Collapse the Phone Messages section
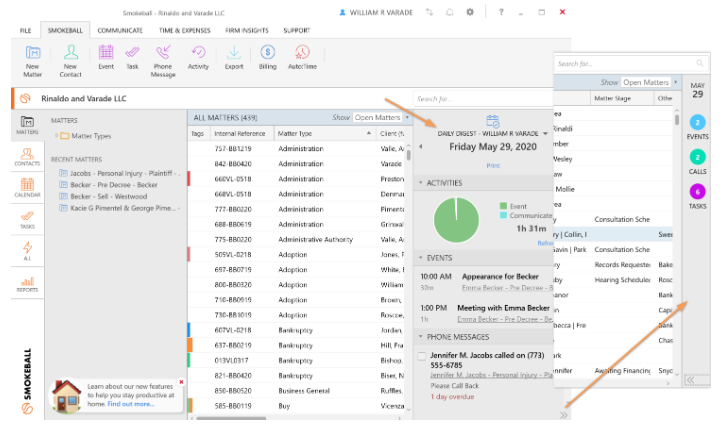Viewport: 722px width, 427px height. 420,337
